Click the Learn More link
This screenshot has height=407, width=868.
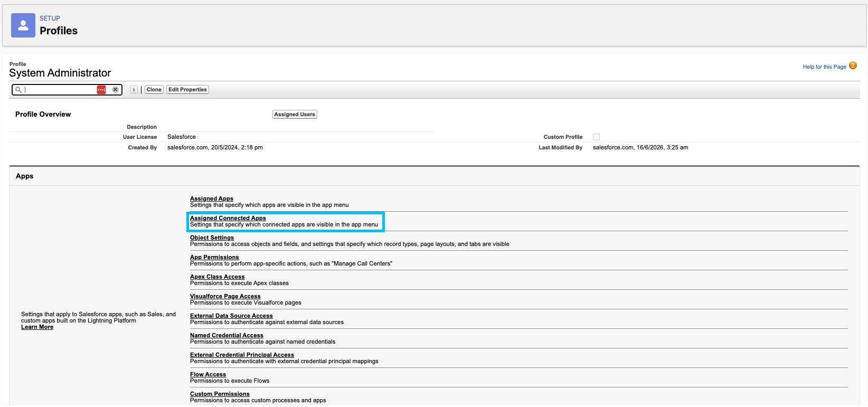[37, 327]
